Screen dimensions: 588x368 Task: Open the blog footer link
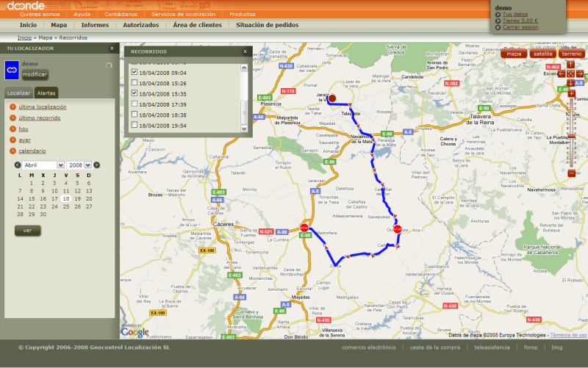557,347
